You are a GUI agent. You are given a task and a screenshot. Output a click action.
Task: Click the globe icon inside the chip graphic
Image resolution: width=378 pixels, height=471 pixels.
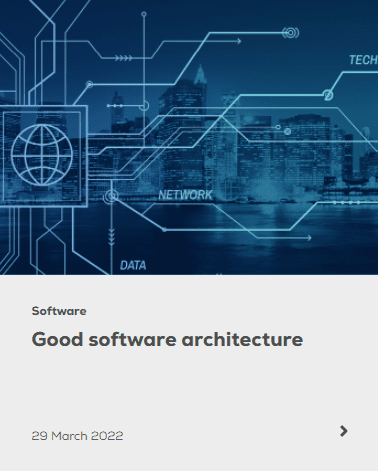pos(42,155)
